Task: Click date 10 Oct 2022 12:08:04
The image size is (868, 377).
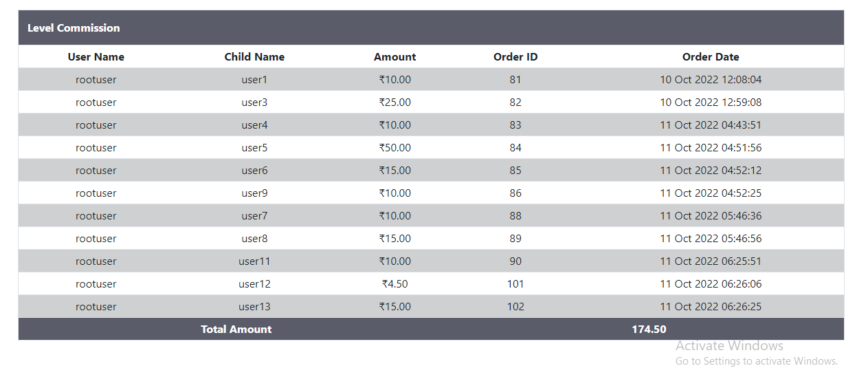Action: [711, 80]
